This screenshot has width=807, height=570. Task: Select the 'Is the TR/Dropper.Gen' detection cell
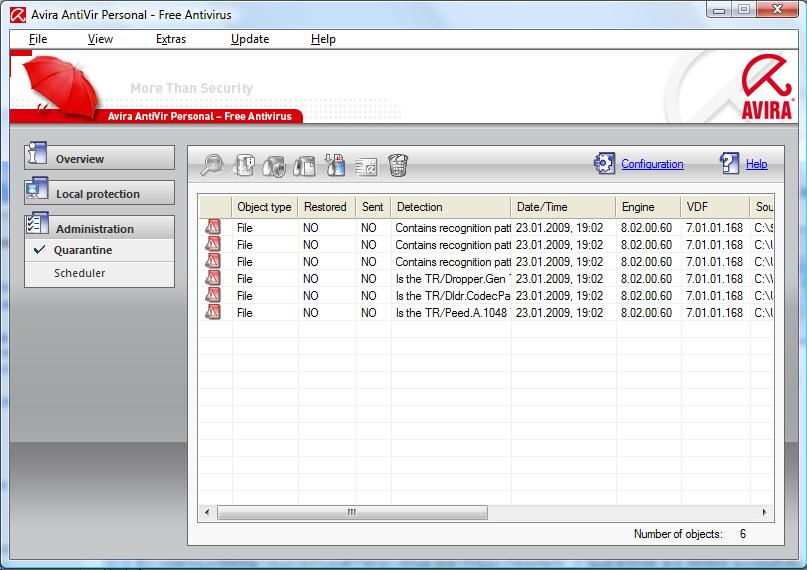tap(451, 278)
